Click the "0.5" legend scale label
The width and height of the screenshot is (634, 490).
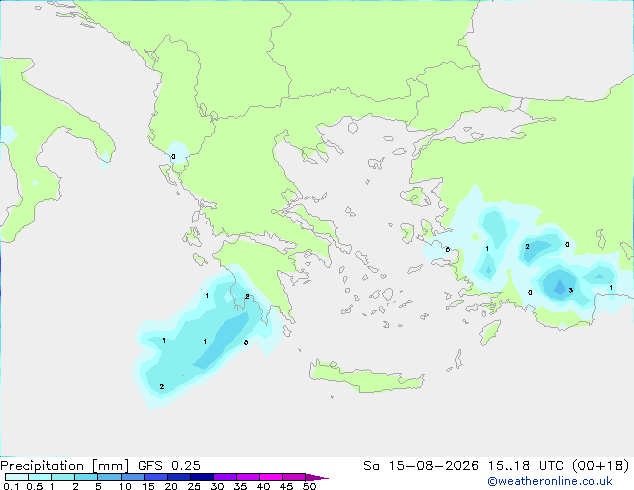pyautogui.click(x=35, y=486)
